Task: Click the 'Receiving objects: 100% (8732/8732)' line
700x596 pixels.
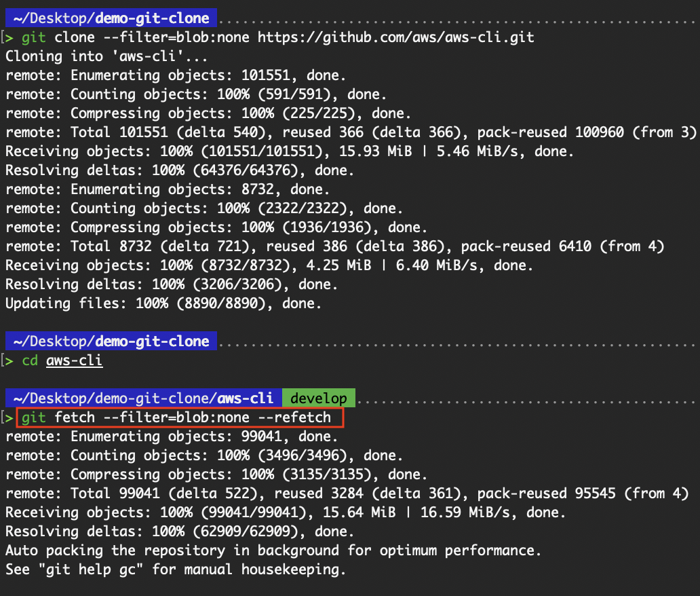Action: click(x=269, y=265)
